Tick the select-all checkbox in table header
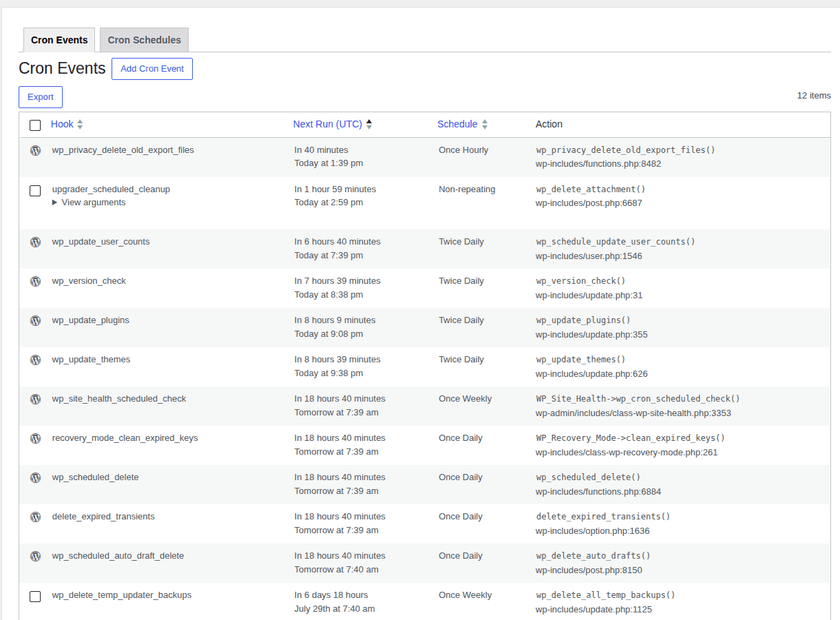 click(35, 125)
